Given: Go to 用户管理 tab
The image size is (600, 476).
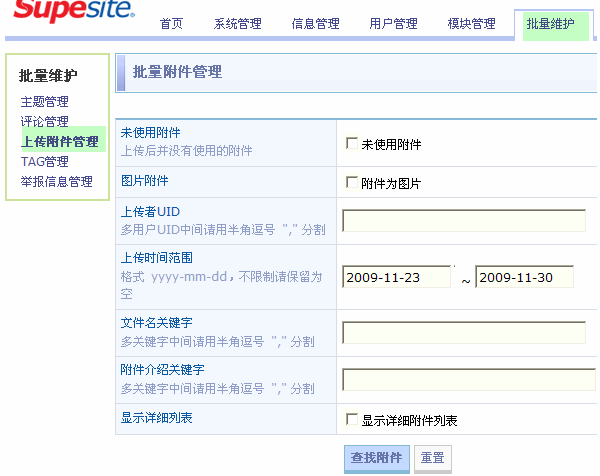Looking at the screenshot, I should coord(393,24).
